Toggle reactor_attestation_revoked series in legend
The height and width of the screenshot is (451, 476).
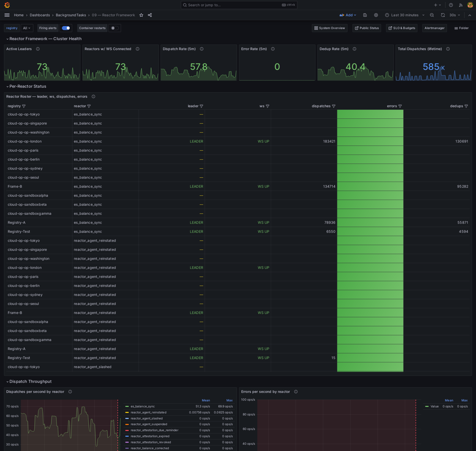151,442
